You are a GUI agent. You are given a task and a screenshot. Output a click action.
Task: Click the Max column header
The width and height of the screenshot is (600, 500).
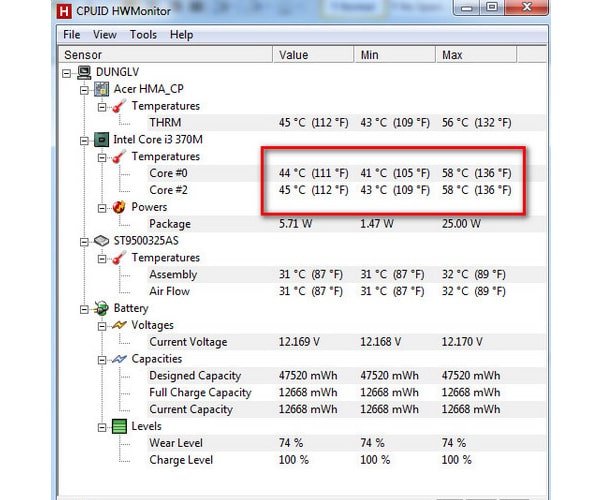tap(476, 55)
